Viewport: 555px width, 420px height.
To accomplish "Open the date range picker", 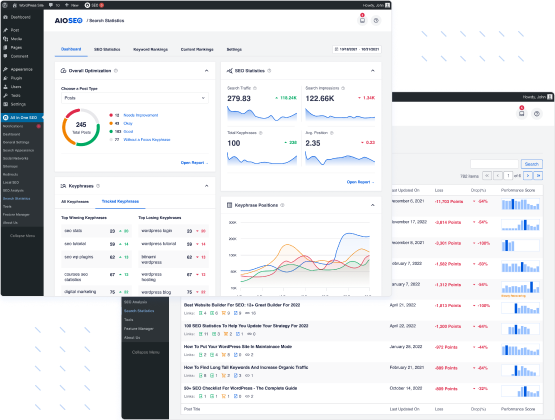I will pos(357,50).
